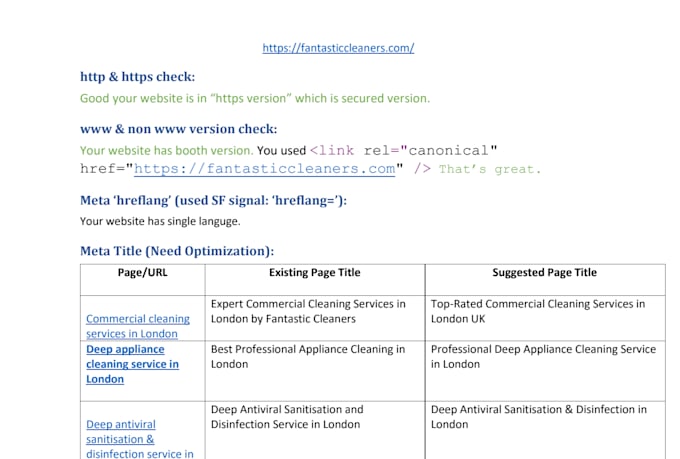The image size is (680, 459).
Task: Click the 'Suggested Page Title' column header
Action: pos(545,272)
